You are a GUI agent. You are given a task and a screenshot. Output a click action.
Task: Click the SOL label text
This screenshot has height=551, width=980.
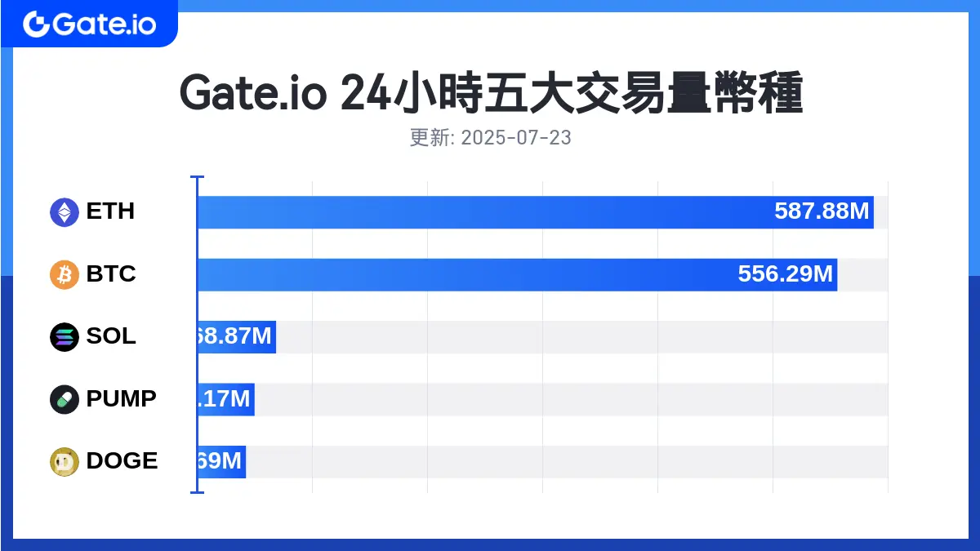111,336
